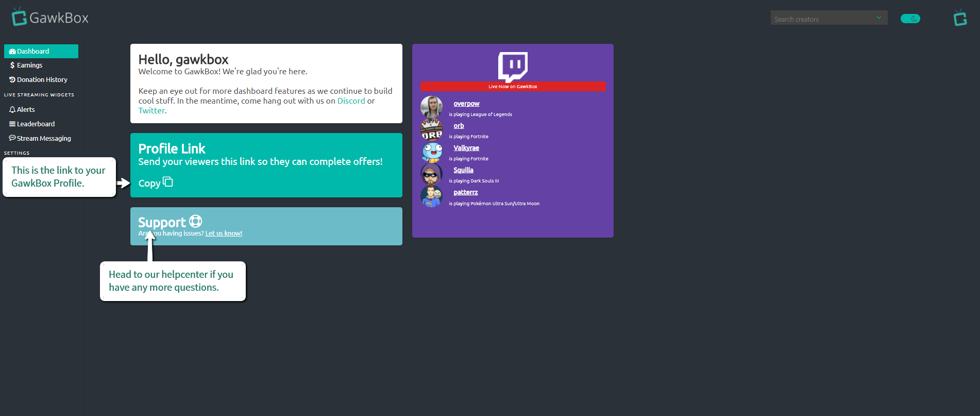Click orb's avatar thumbnail

431,129
